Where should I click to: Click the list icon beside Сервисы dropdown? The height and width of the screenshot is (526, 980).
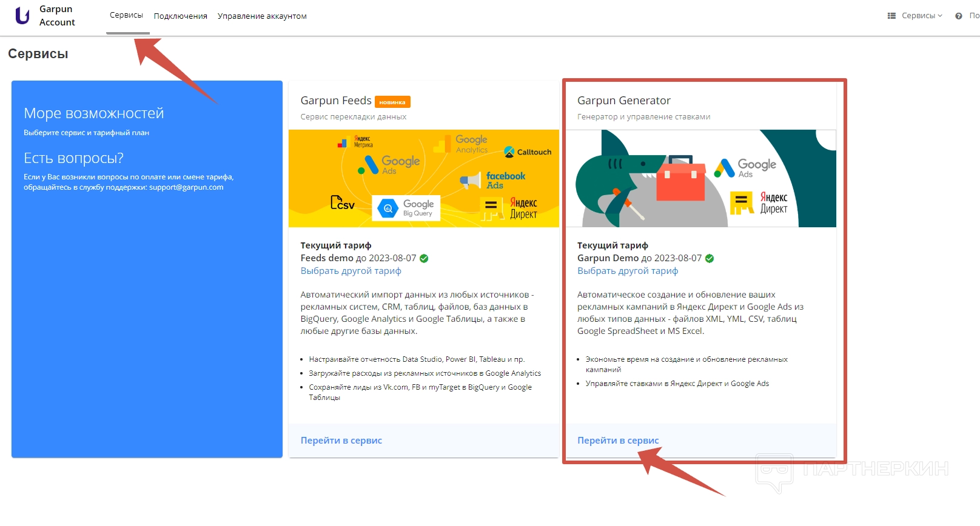coord(891,16)
